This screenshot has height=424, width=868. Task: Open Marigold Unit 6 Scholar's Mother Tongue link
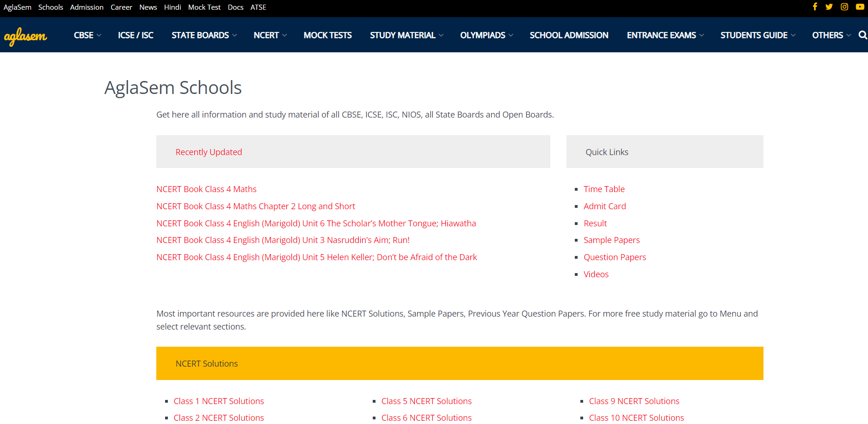(316, 223)
